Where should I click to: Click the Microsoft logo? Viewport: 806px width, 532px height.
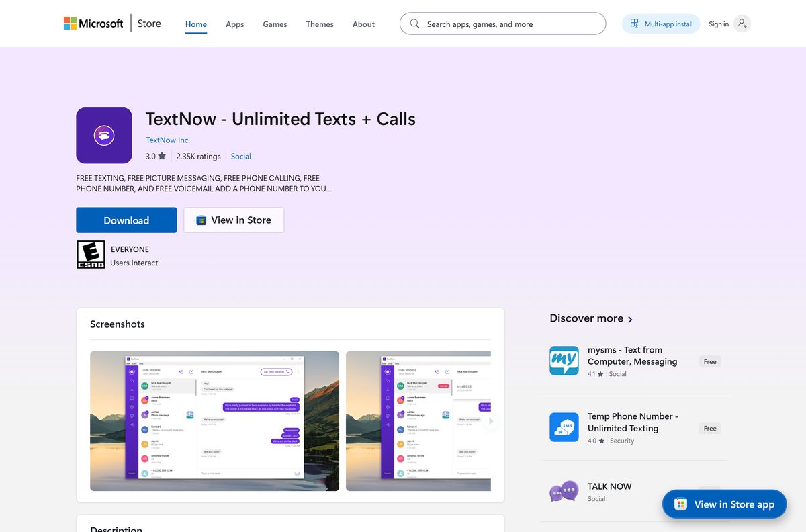(x=93, y=24)
